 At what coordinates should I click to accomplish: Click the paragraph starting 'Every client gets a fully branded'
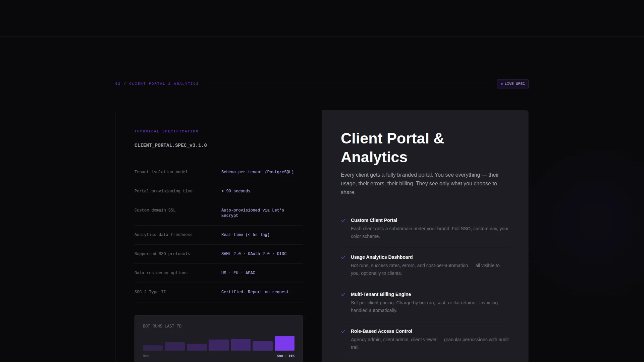coord(420,183)
